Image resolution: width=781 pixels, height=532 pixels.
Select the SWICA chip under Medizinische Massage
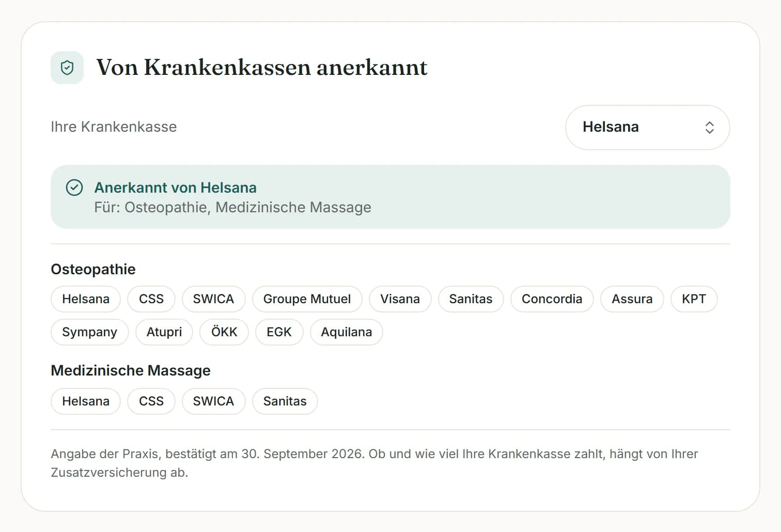pyautogui.click(x=213, y=401)
